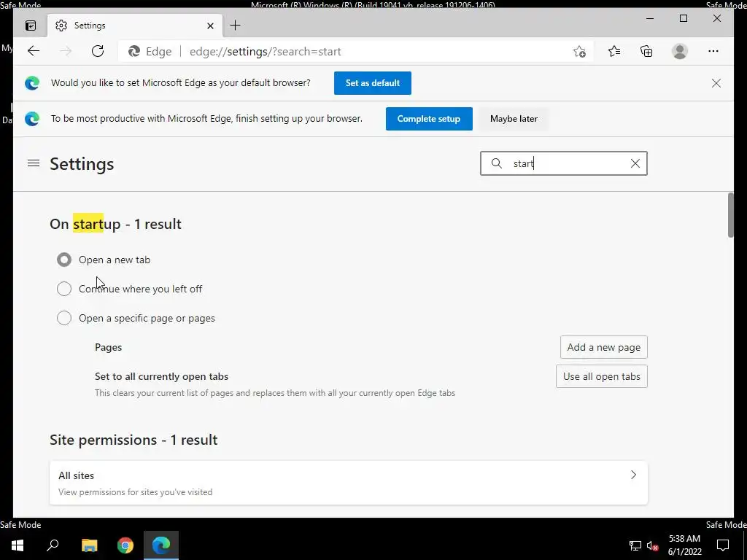Open the user profile icon
Image resolution: width=747 pixels, height=560 pixels.
[680, 52]
